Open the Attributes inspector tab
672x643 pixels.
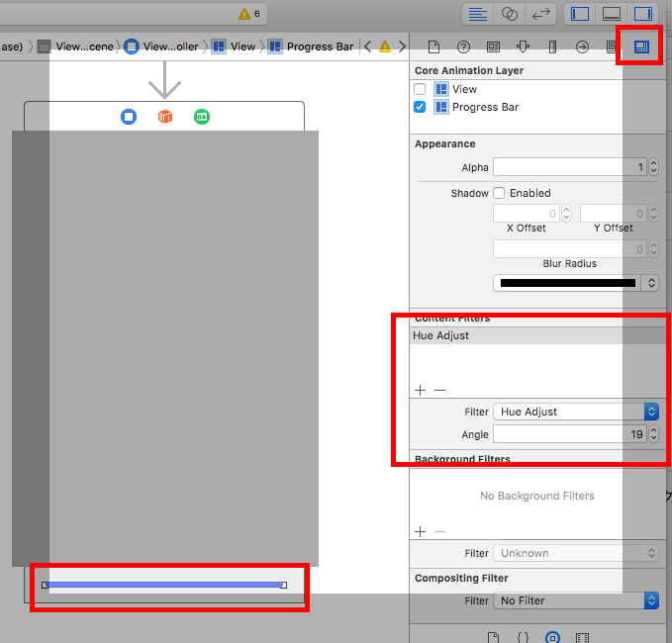tap(523, 46)
